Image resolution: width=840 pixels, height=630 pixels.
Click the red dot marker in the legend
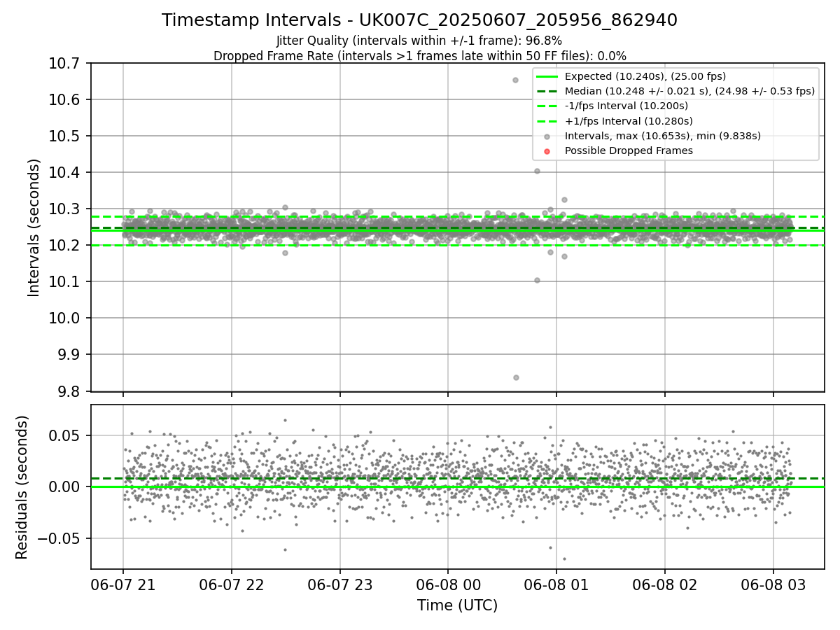547,151
